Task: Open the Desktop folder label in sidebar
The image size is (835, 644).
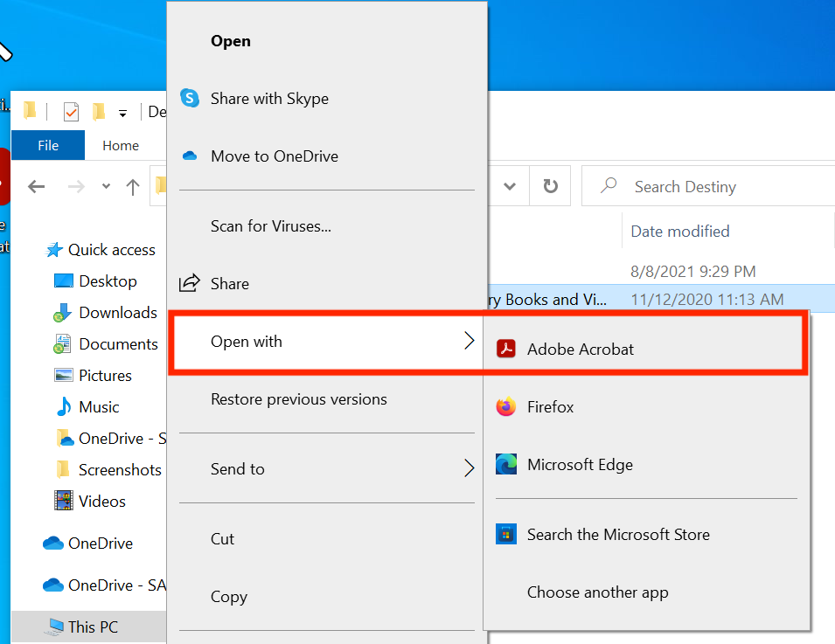Action: pos(108,281)
